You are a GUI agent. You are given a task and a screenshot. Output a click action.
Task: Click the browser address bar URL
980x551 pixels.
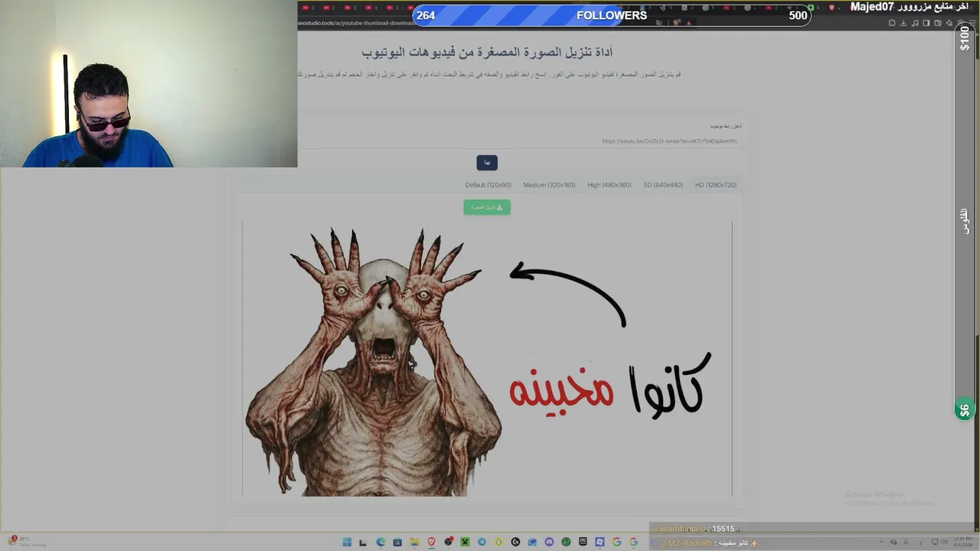pyautogui.click(x=357, y=23)
